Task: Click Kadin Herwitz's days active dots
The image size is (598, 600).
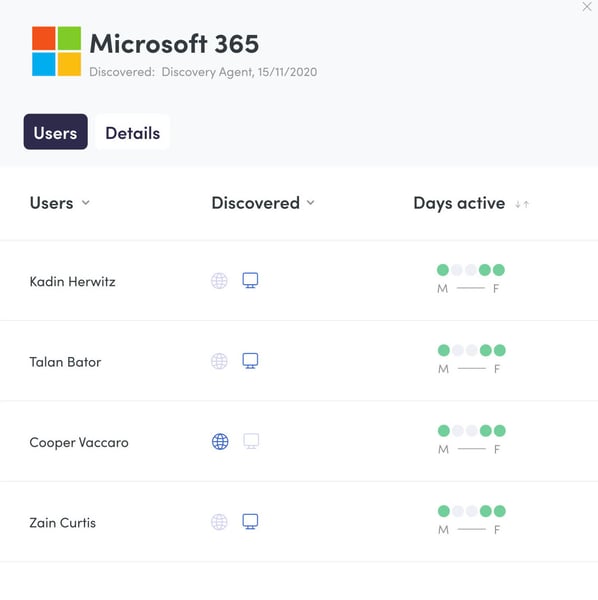Action: [471, 270]
